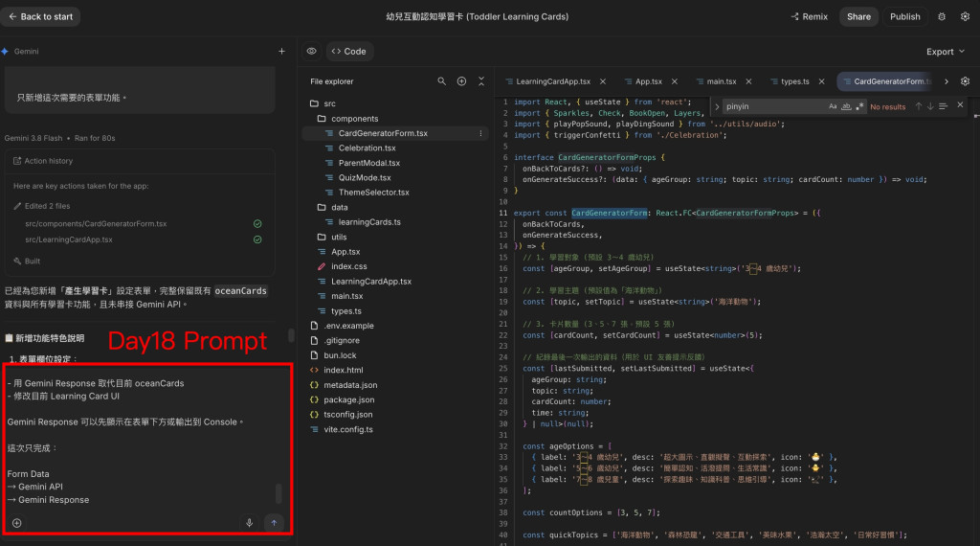Image resolution: width=980 pixels, height=546 pixels.
Task: Click the find input containing pinyin
Action: click(x=773, y=106)
